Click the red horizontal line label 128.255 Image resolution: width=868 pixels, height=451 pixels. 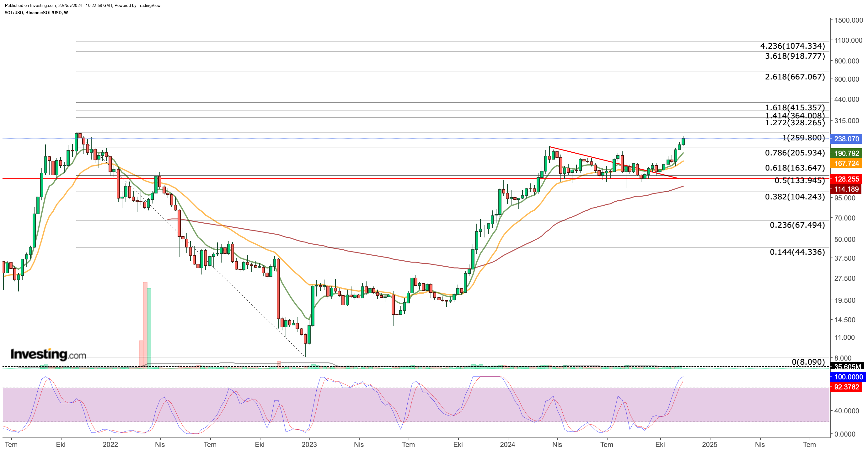(846, 179)
